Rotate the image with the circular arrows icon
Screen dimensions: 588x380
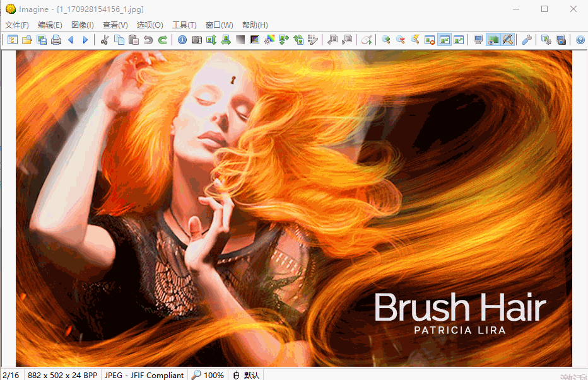coord(298,40)
